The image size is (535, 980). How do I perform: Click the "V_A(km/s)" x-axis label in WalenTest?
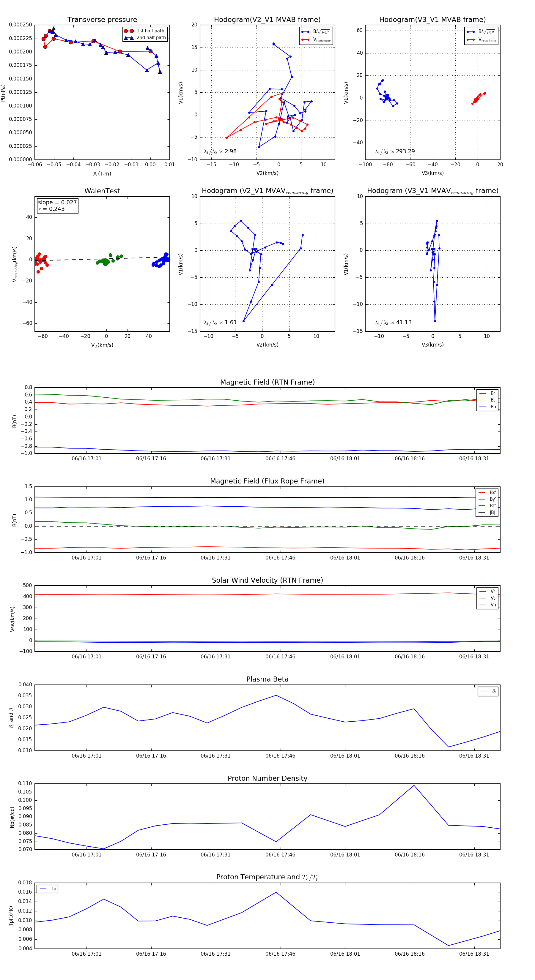pos(102,345)
